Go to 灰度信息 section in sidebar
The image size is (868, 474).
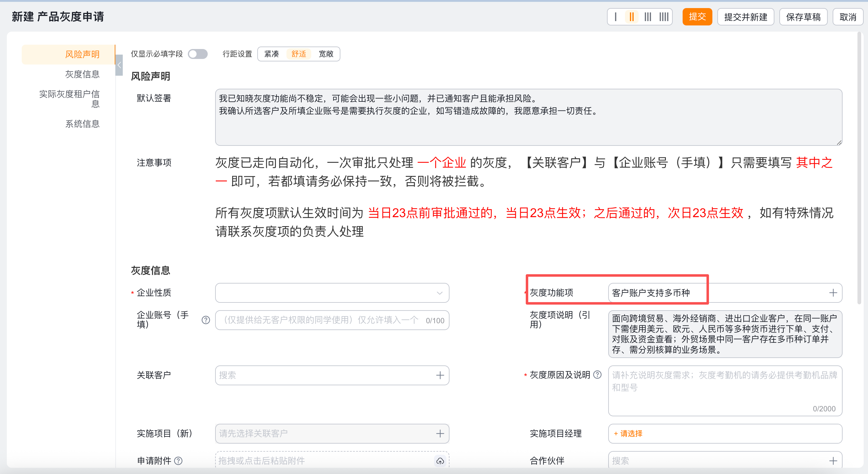[x=82, y=74]
